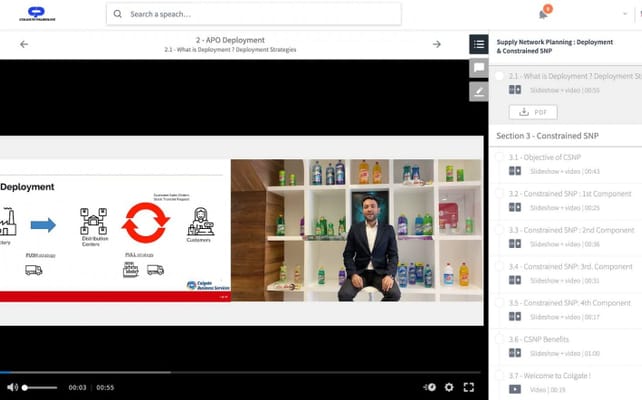Download the lesson PDF

pyautogui.click(x=532, y=112)
